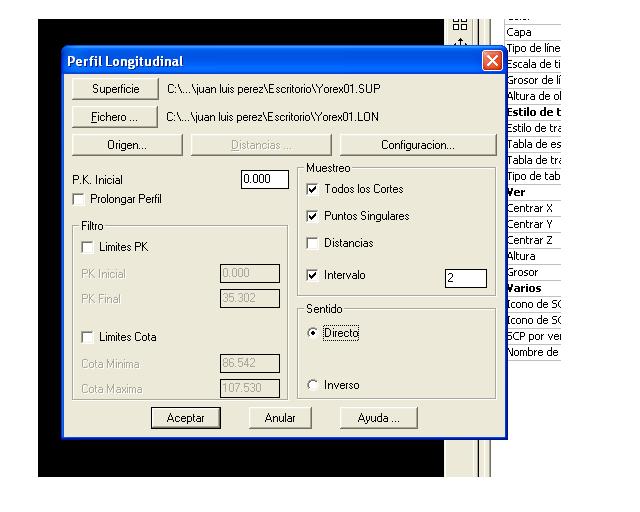Click the Ver section header

pos(533,192)
